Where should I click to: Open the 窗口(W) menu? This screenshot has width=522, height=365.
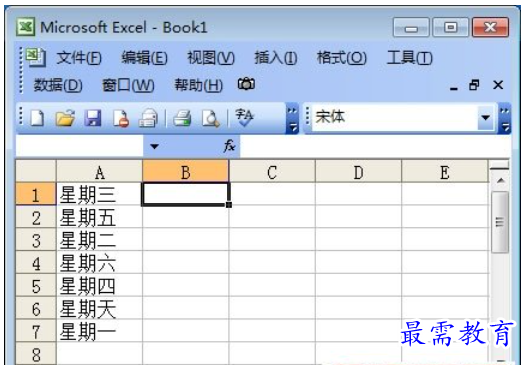coord(128,85)
